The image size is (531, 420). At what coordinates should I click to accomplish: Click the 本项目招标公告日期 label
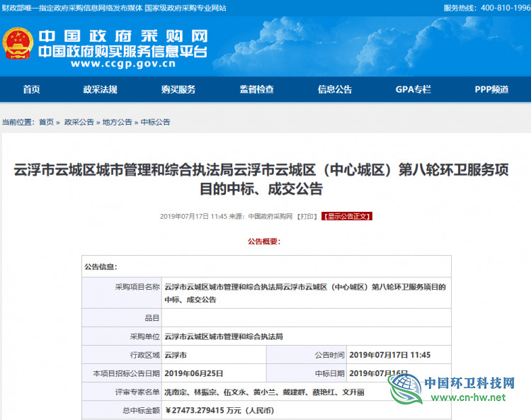(x=126, y=373)
